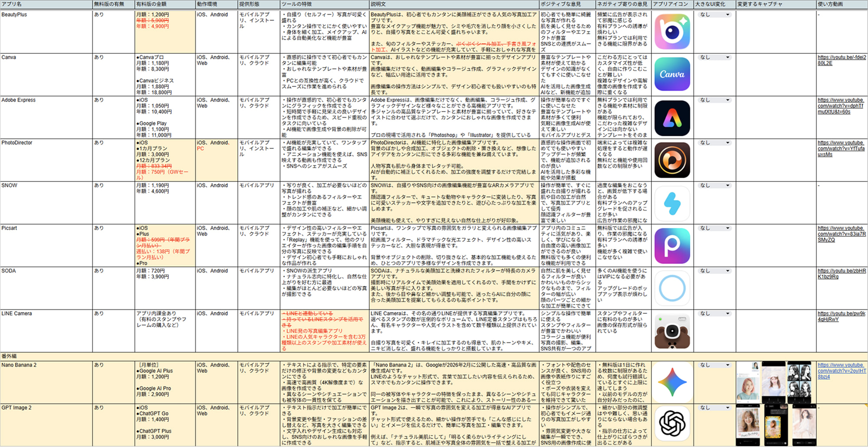
Task: Open the SODA tutorial youtu.be link
Action: click(842, 273)
